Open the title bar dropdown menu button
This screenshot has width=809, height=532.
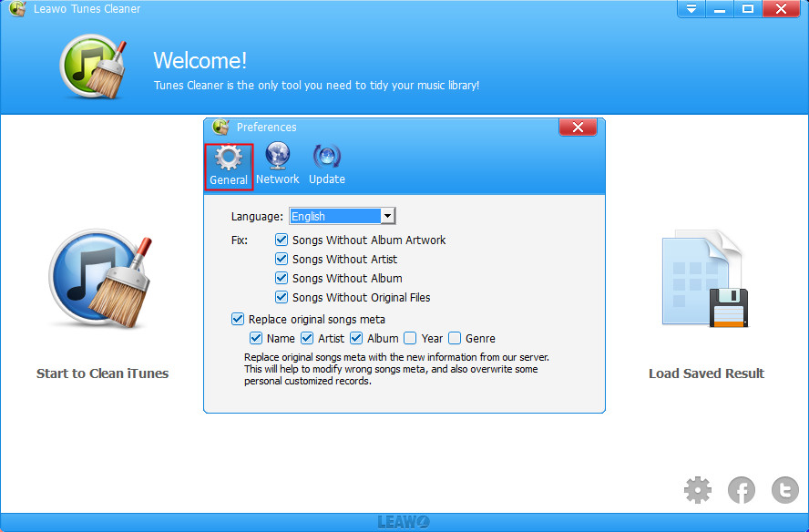tap(691, 9)
